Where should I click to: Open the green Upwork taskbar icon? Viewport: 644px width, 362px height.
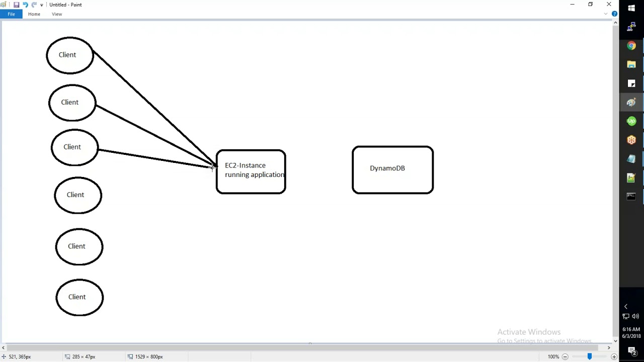(x=631, y=121)
